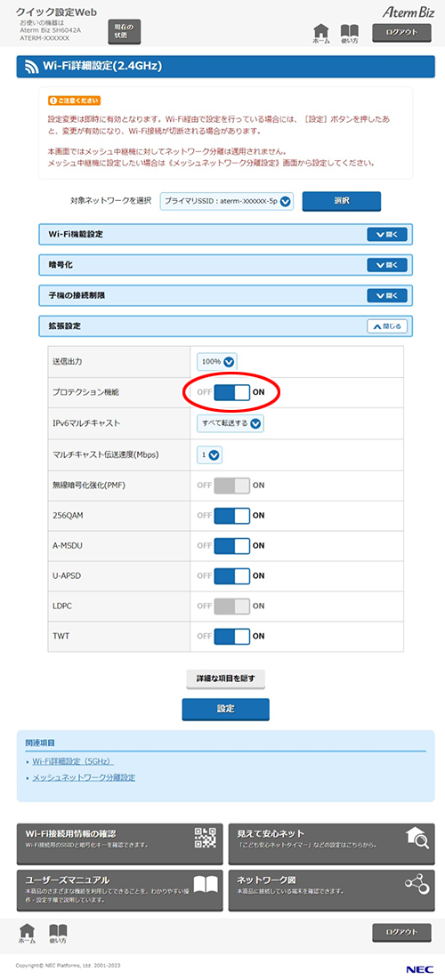
Task: Expand the Wi-Fi機能設定 section
Action: [x=387, y=235]
